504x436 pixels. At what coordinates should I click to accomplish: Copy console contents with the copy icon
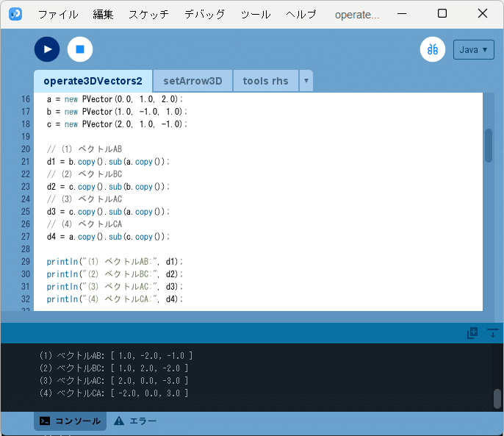point(472,333)
